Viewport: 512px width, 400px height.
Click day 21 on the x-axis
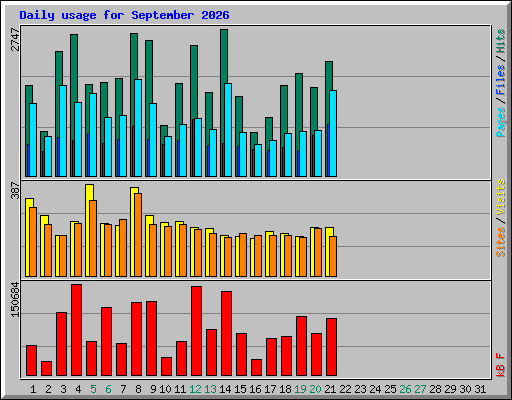(x=330, y=389)
